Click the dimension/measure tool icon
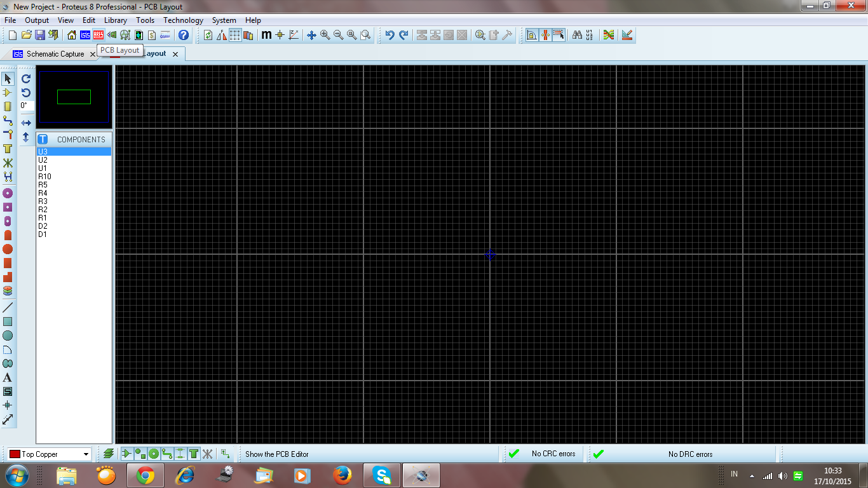This screenshot has width=868, height=488. coord(8,419)
